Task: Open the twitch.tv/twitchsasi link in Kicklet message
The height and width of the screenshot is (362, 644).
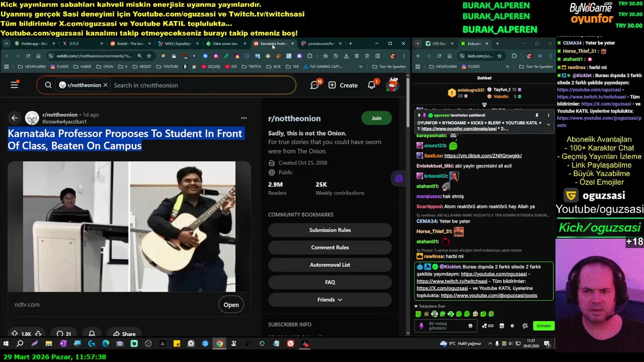Action: point(452,282)
